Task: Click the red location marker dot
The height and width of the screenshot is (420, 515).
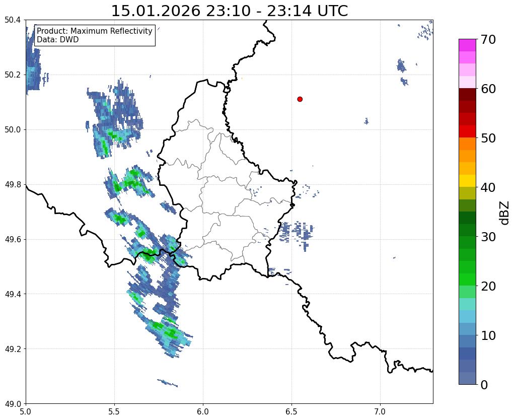Action: (300, 99)
